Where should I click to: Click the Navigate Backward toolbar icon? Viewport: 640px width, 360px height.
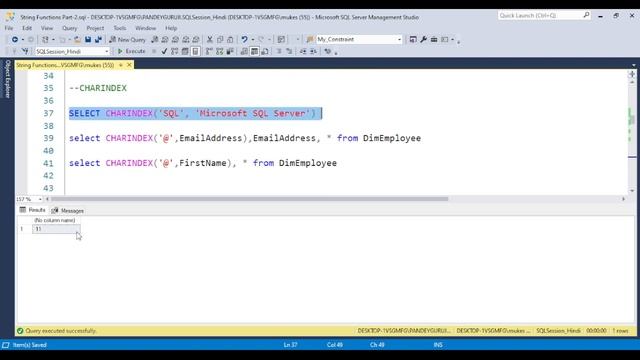click(15, 40)
